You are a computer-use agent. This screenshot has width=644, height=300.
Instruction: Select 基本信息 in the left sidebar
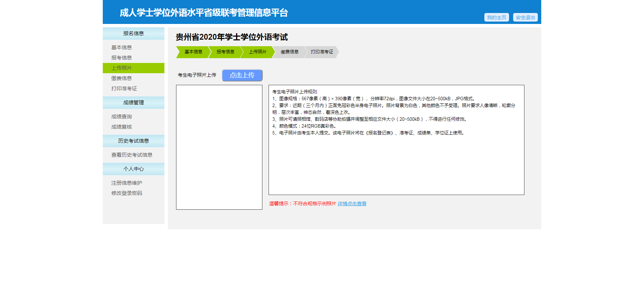(x=122, y=48)
